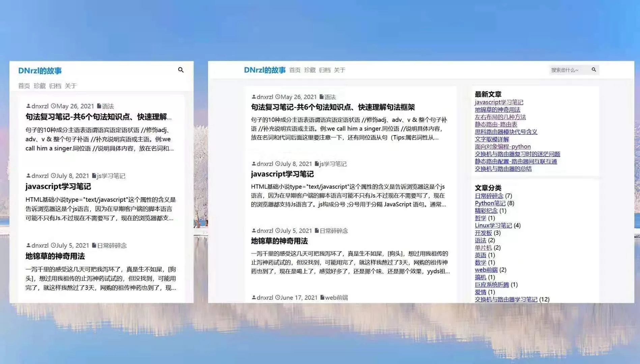Open the Python笔记 category link
640x364 pixels.
pos(490,203)
